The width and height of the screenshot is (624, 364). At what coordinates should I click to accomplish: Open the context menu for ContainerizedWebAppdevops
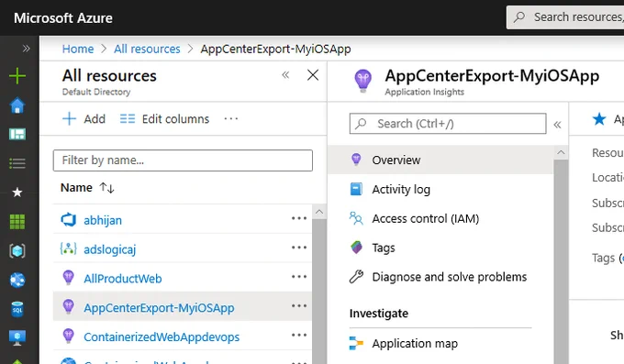click(x=299, y=335)
